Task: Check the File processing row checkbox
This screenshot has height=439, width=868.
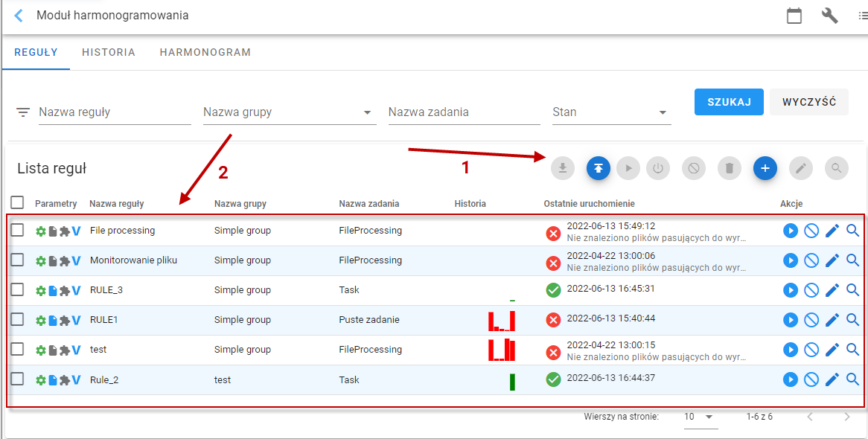Action: (x=17, y=230)
